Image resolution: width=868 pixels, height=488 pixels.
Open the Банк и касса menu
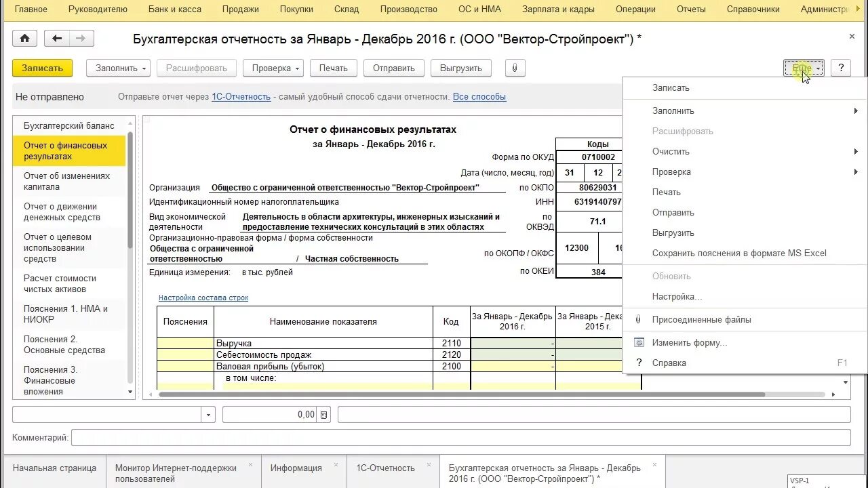(174, 9)
